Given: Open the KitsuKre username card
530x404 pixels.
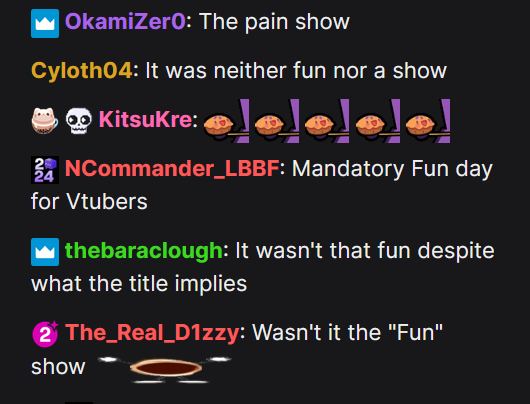Looking at the screenshot, I should tap(145, 120).
